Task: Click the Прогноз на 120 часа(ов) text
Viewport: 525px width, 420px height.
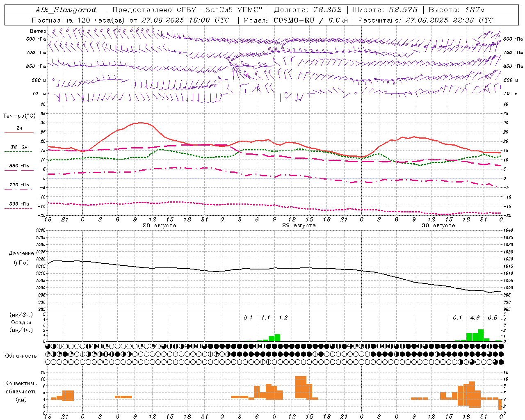Action: click(79, 20)
